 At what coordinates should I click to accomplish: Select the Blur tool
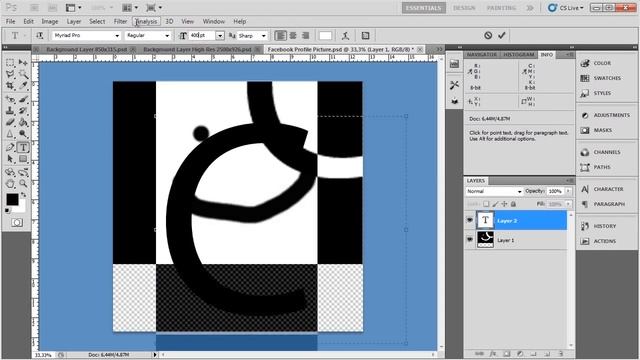tap(10, 133)
